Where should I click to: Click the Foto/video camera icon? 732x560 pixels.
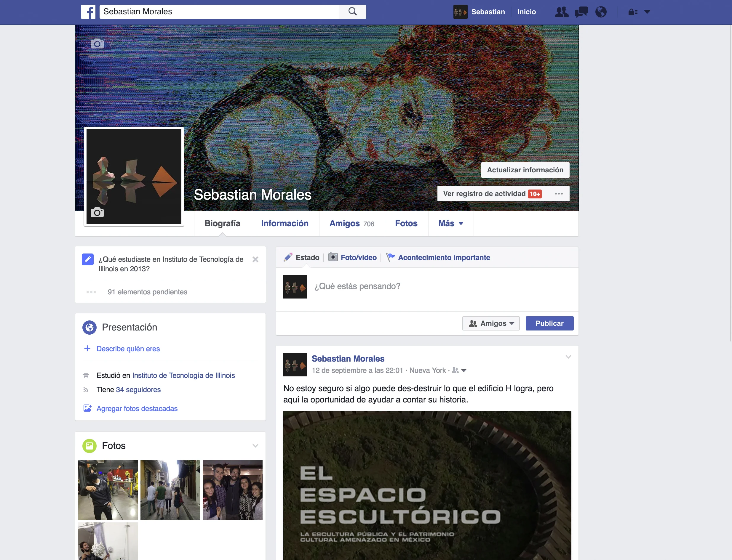(333, 257)
